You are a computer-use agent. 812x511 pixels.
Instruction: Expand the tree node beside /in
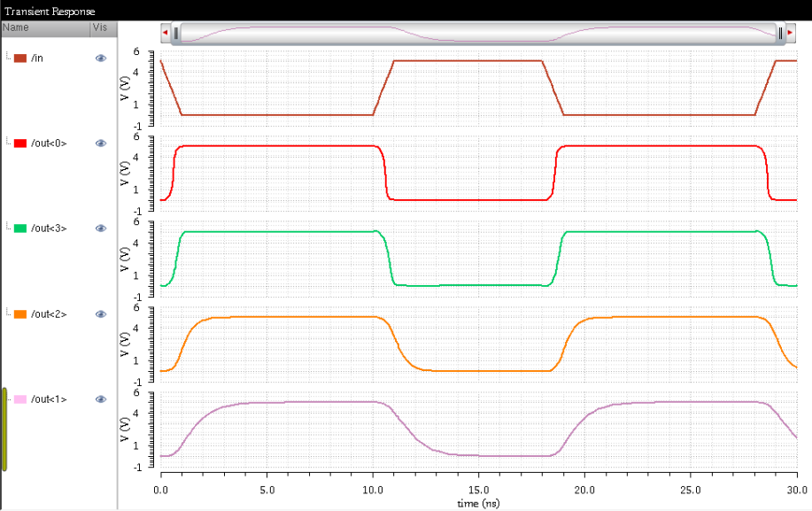tap(7, 58)
